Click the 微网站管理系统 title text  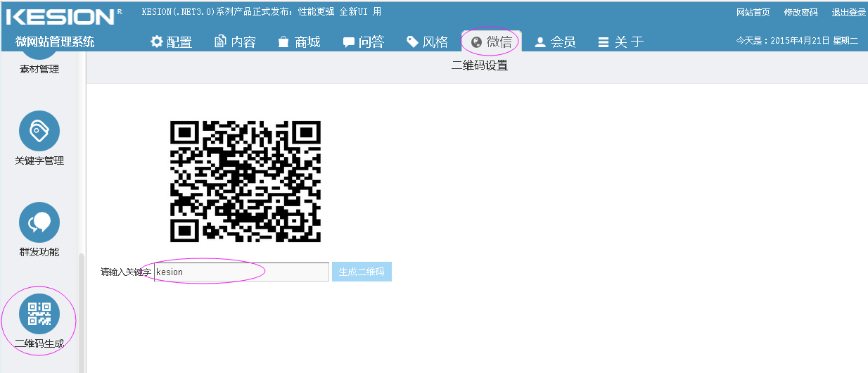pos(55,42)
